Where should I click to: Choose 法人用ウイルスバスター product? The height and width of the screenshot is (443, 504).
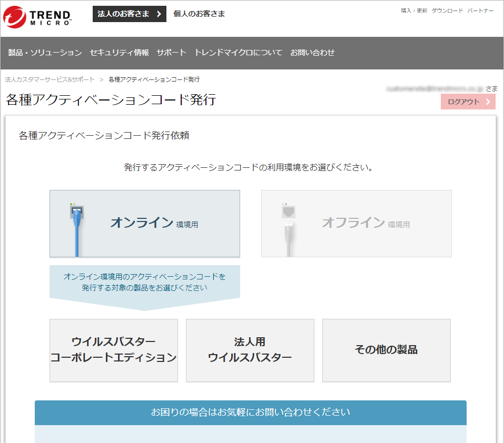pos(250,350)
